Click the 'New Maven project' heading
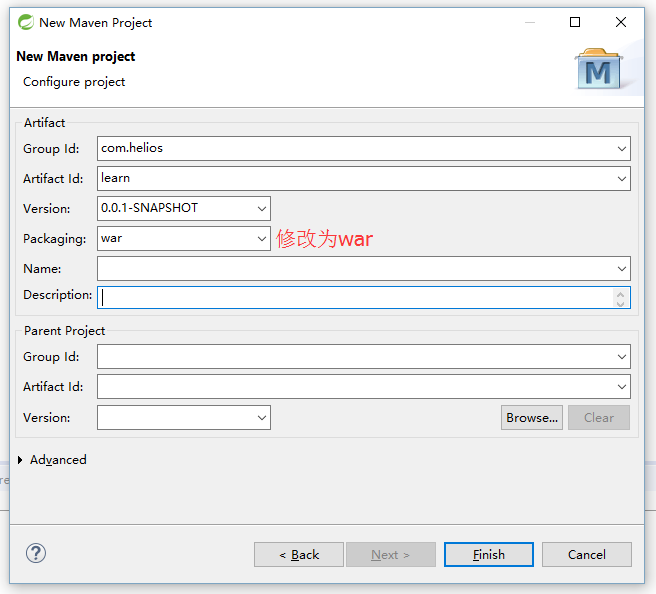The width and height of the screenshot is (656, 594). (x=76, y=56)
